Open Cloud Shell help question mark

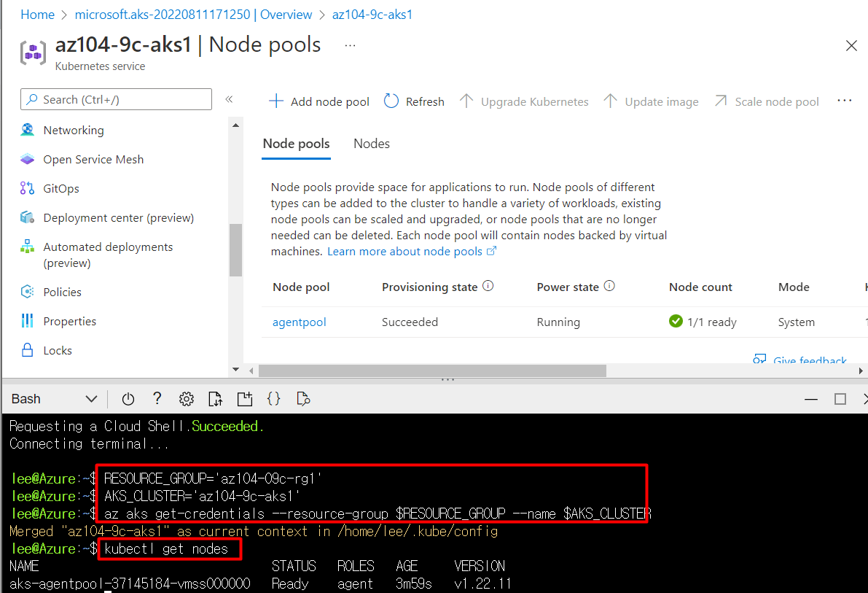pos(157,398)
